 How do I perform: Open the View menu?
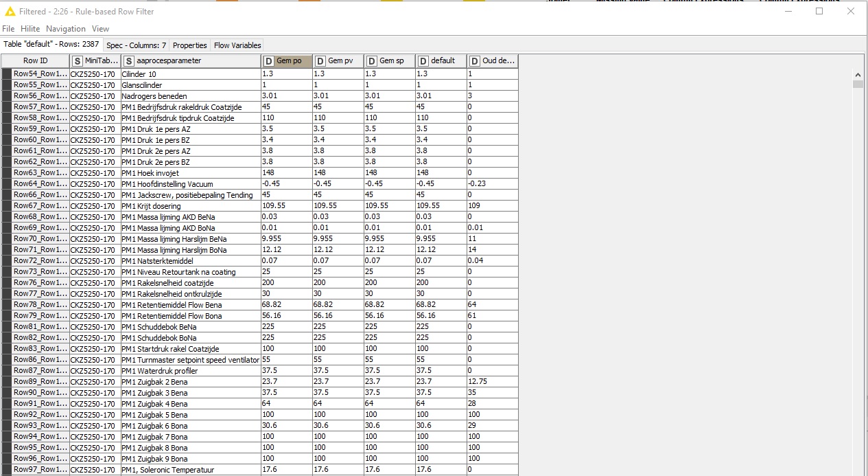pyautogui.click(x=100, y=29)
